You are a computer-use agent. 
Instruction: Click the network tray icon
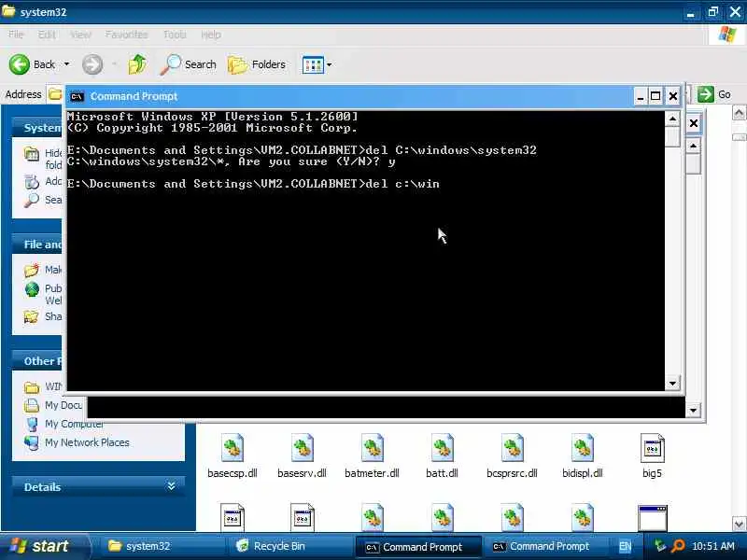(x=660, y=546)
